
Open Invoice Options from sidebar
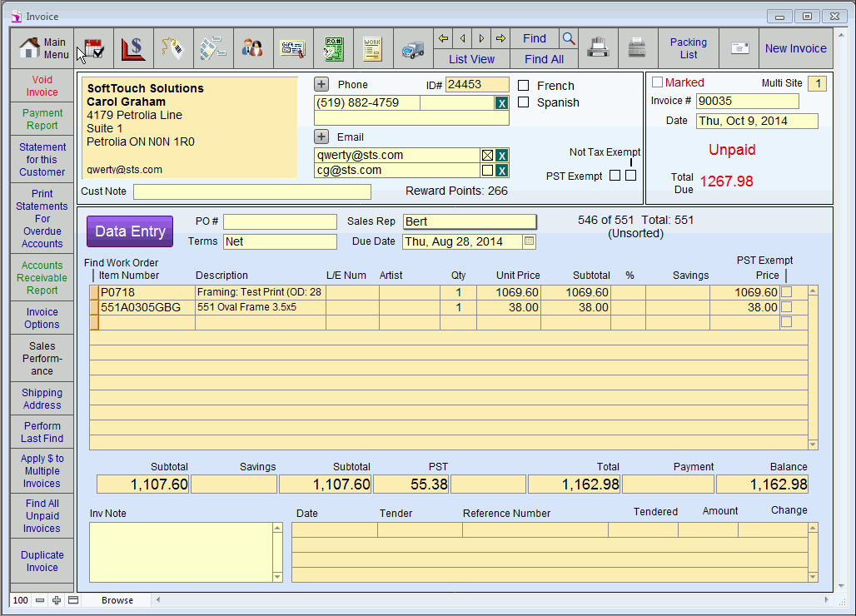tap(42, 318)
